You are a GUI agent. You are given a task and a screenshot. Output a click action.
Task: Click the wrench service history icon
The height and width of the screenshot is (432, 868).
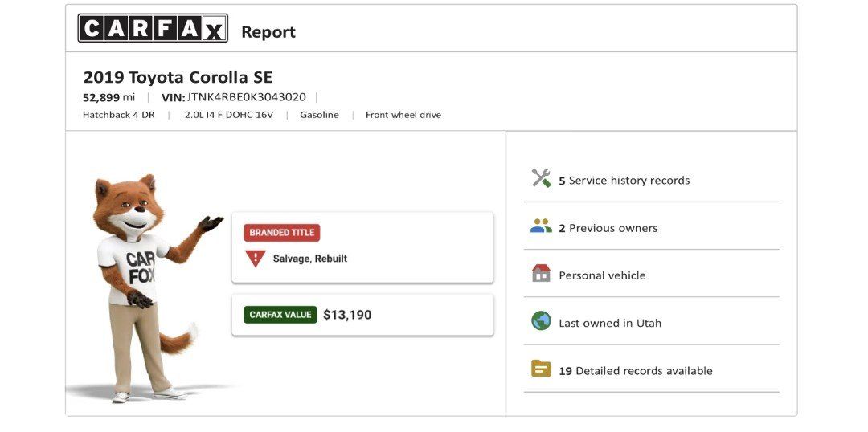coord(541,179)
